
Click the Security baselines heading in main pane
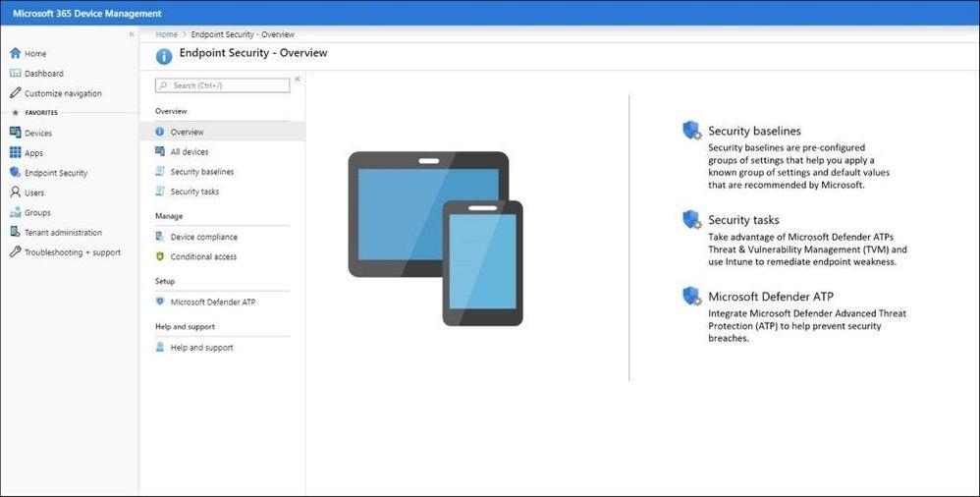[754, 131]
